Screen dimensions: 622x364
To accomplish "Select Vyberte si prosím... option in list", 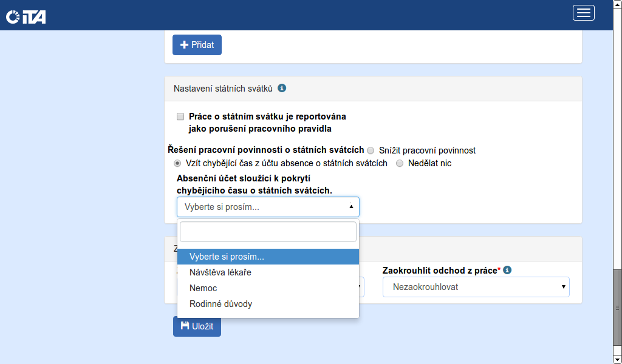I will (268, 257).
